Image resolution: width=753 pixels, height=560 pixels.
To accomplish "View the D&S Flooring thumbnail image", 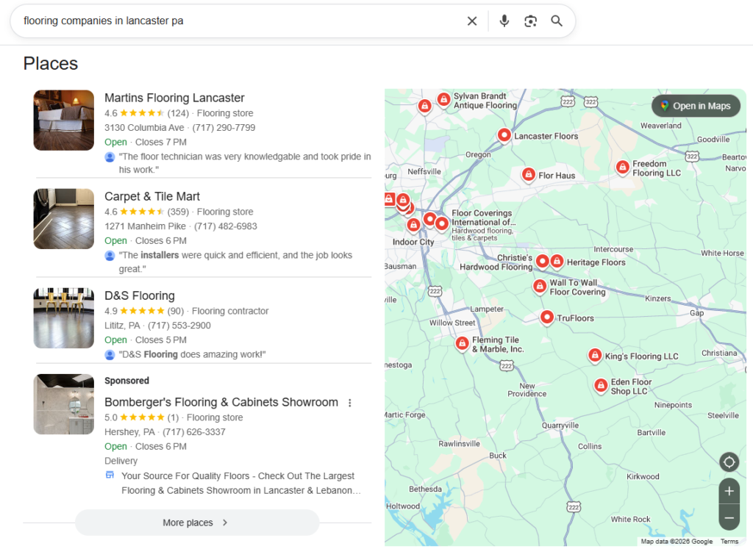I will coord(63,317).
